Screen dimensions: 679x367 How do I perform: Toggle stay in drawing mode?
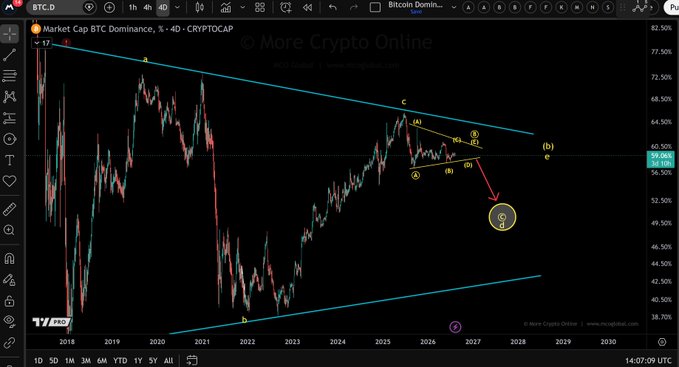[10, 280]
